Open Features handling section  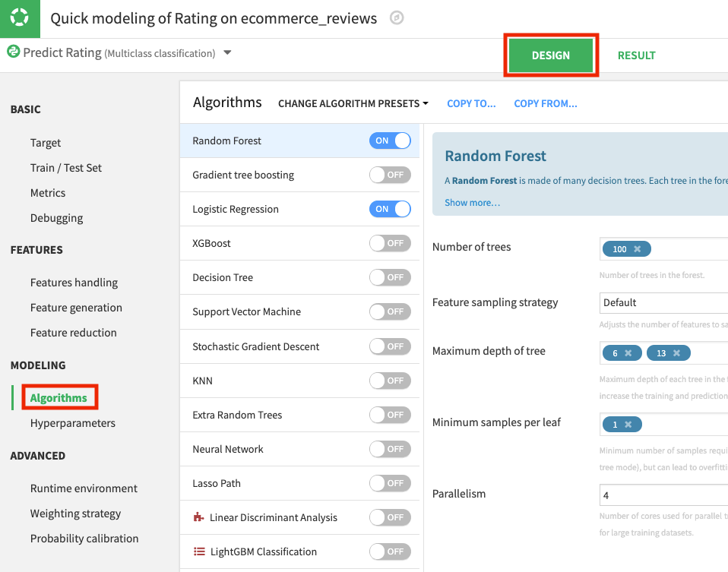click(74, 283)
